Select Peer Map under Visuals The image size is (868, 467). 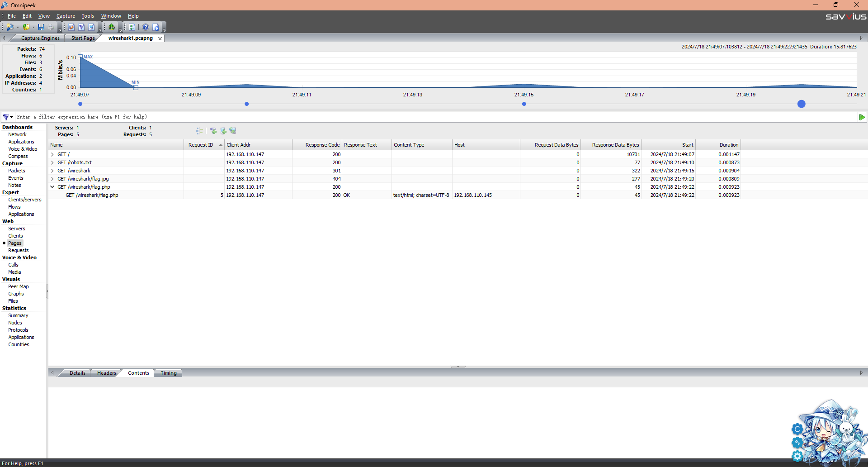click(18, 286)
